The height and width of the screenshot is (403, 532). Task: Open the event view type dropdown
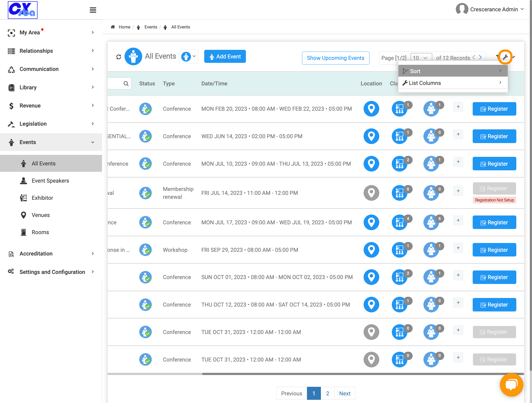[x=189, y=56]
